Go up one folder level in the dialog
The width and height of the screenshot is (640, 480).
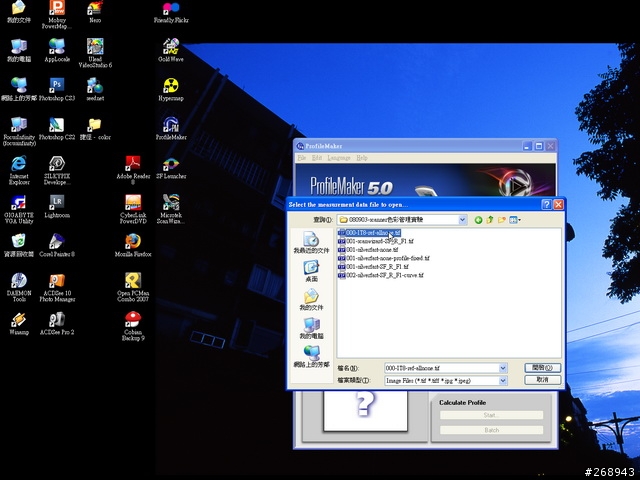pyautogui.click(x=490, y=220)
